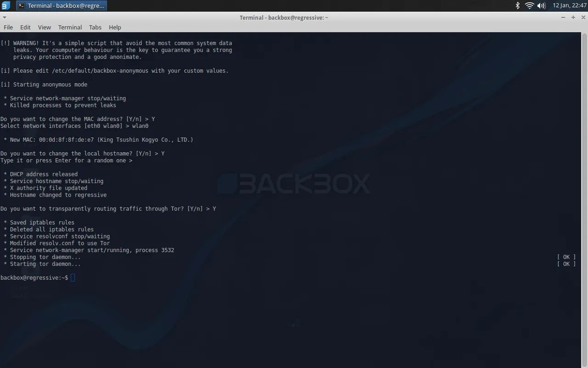Click 'Starting tor daemon...' line
Screen dimensions: 588x368
pyautogui.click(x=42, y=264)
